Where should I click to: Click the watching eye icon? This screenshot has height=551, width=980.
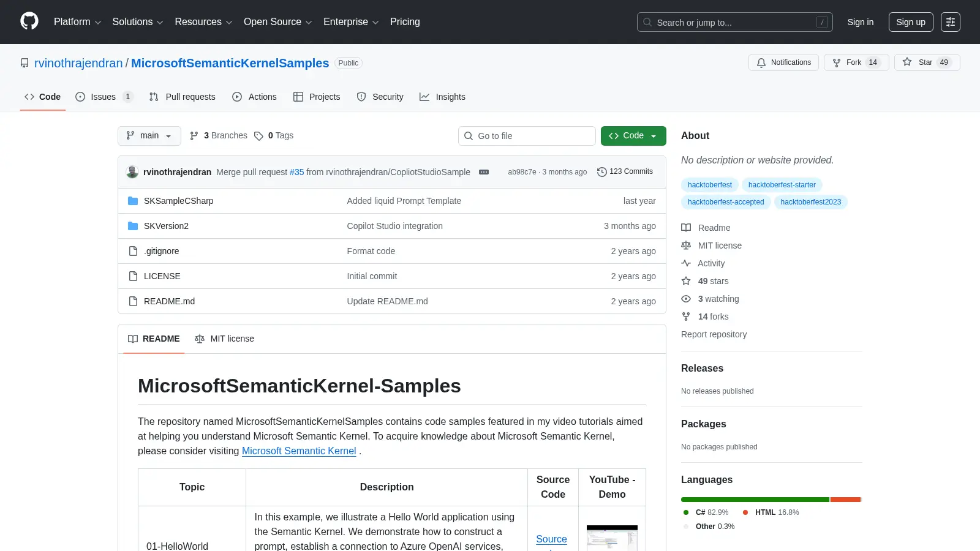pos(686,299)
